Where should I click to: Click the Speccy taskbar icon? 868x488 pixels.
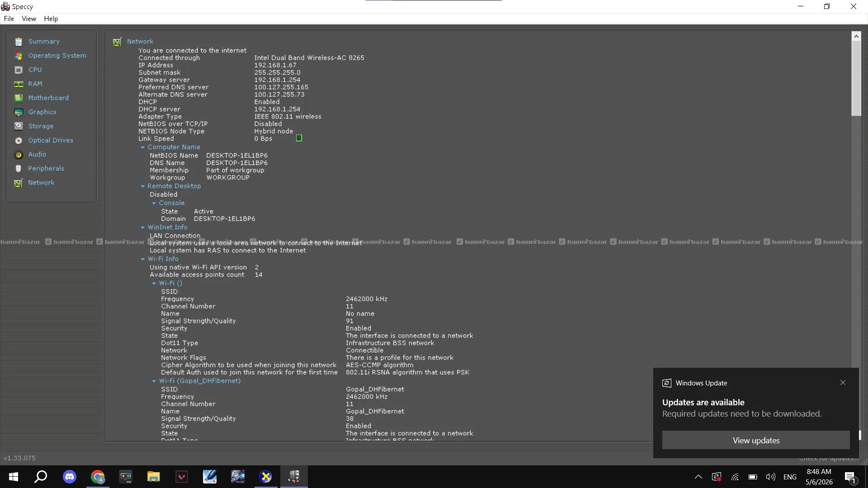tap(294, 477)
